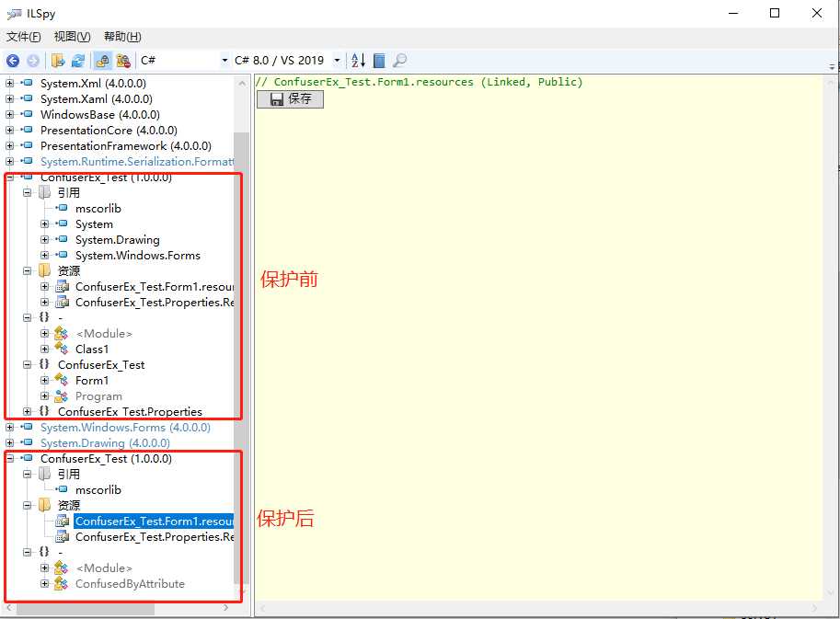Click the blue book toolbar icon
The width and height of the screenshot is (840, 619).
379,61
